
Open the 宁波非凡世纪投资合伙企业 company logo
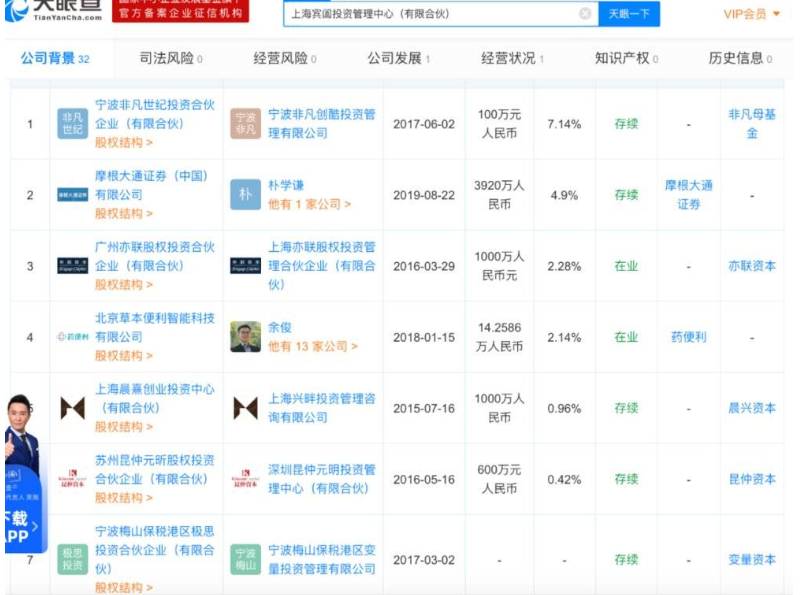tap(72, 123)
